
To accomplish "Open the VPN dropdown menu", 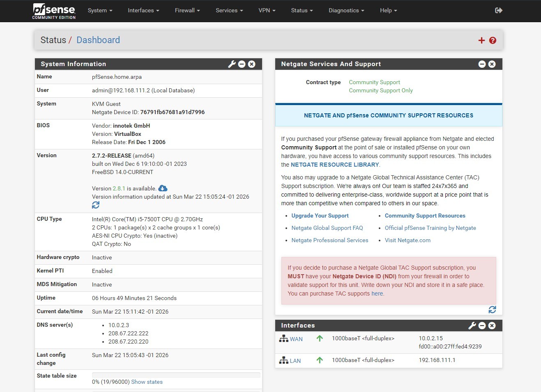I will pos(267,10).
